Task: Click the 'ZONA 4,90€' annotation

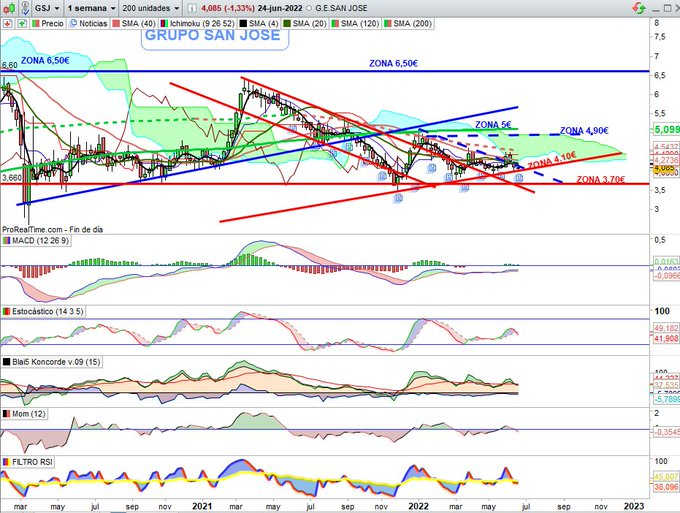Action: pos(584,131)
